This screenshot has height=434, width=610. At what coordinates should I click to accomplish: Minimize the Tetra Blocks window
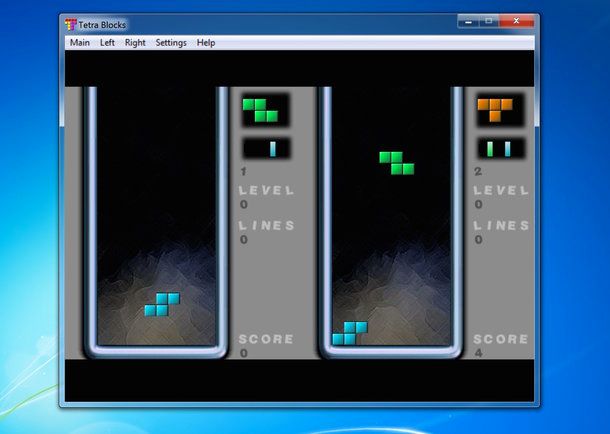[469, 21]
